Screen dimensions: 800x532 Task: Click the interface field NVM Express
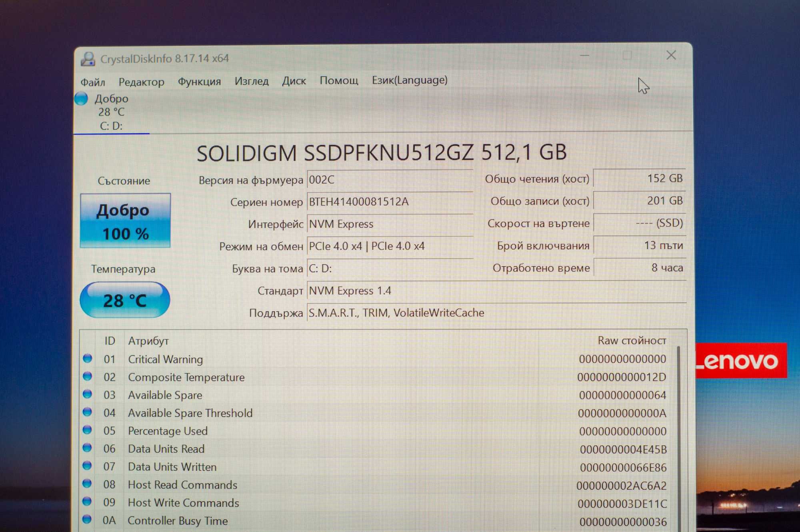pyautogui.click(x=390, y=224)
